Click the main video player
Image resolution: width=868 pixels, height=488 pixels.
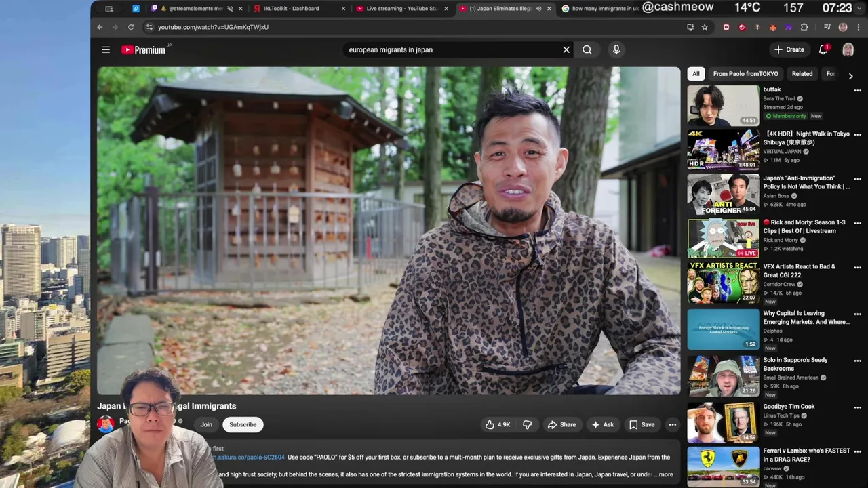click(389, 230)
